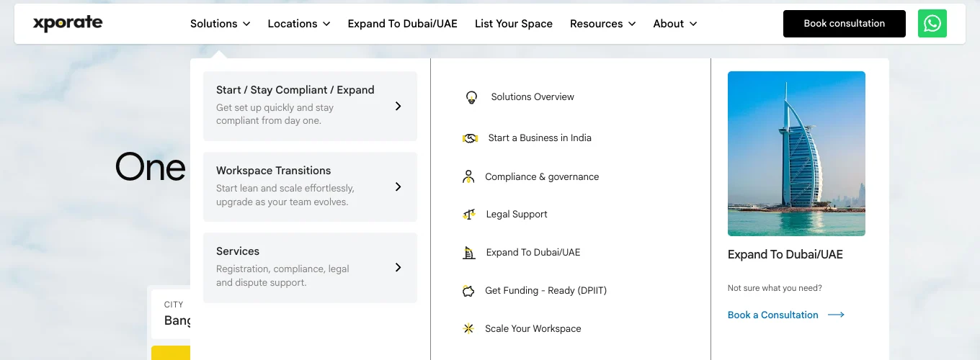Open Scale Your Workspace link
This screenshot has width=980, height=360.
(533, 329)
